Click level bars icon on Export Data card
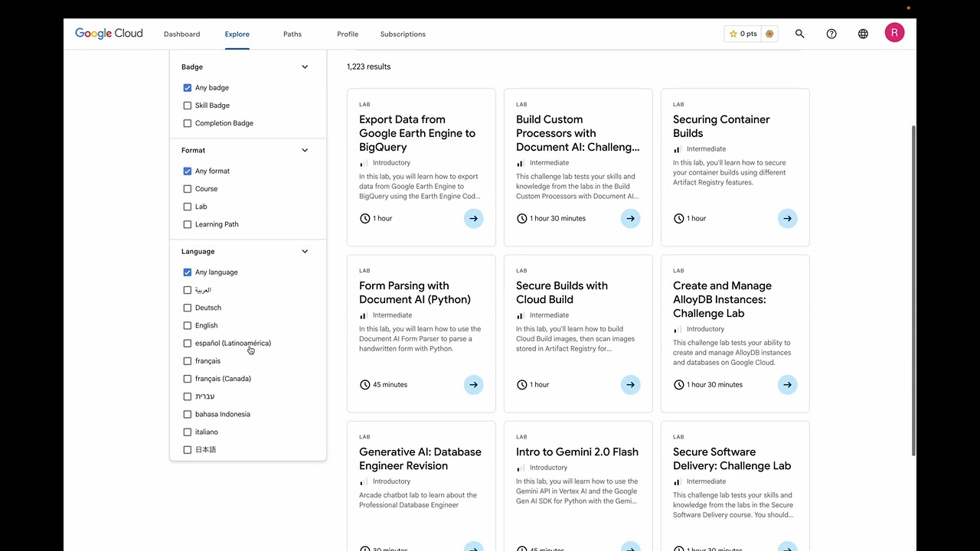980x551 pixels. (x=364, y=163)
